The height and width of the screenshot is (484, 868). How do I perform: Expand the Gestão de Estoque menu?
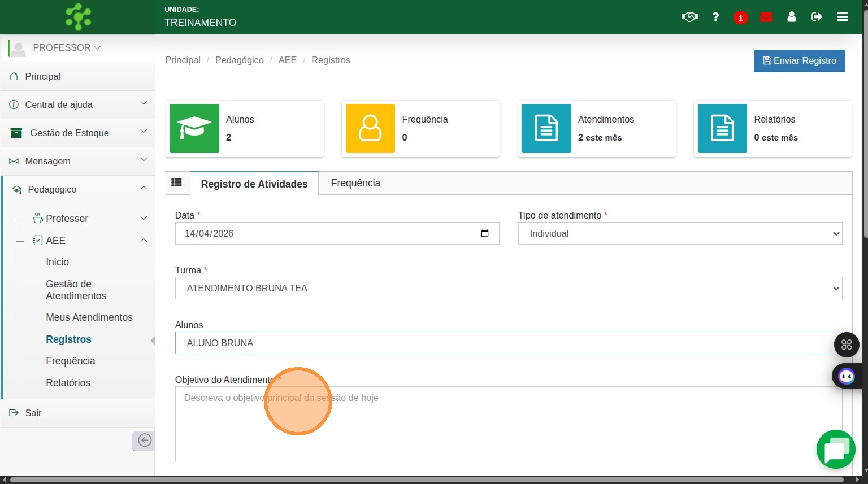[x=77, y=133]
